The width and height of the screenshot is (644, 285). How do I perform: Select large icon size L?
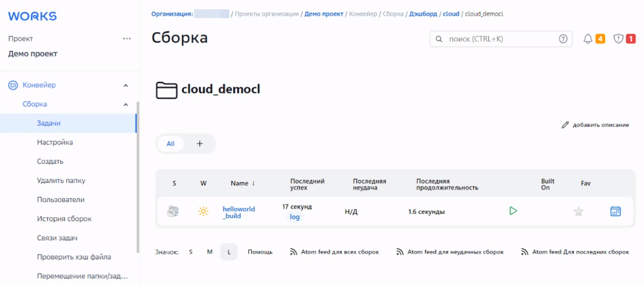point(229,252)
